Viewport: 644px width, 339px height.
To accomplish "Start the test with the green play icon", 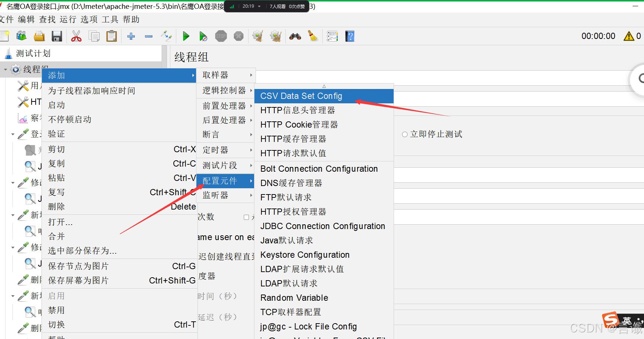I will coord(186,36).
